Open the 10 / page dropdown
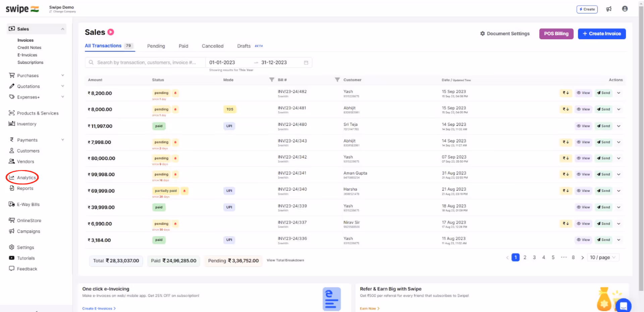 603,257
